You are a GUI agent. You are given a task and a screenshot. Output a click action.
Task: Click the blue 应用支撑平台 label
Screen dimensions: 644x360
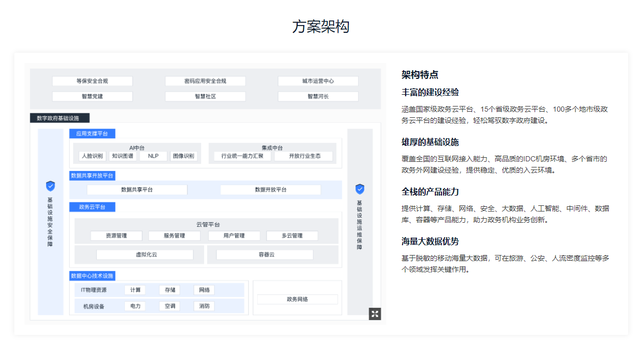click(92, 134)
